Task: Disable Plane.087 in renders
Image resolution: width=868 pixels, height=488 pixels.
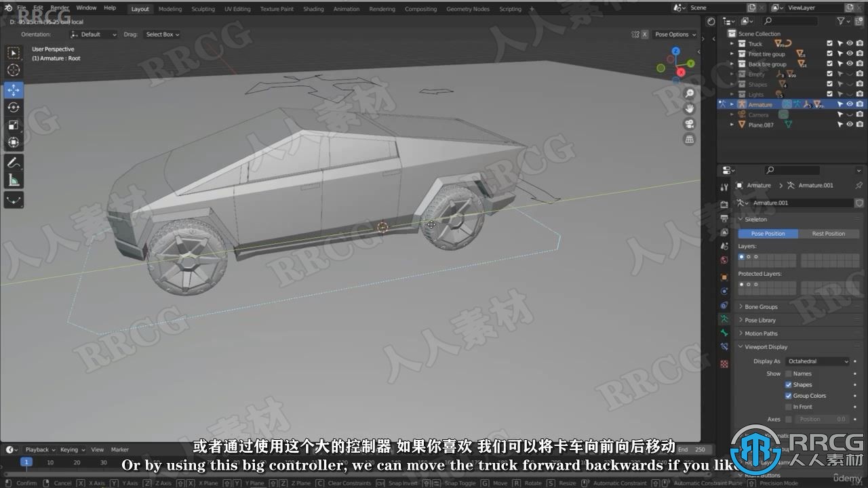Action: click(860, 125)
